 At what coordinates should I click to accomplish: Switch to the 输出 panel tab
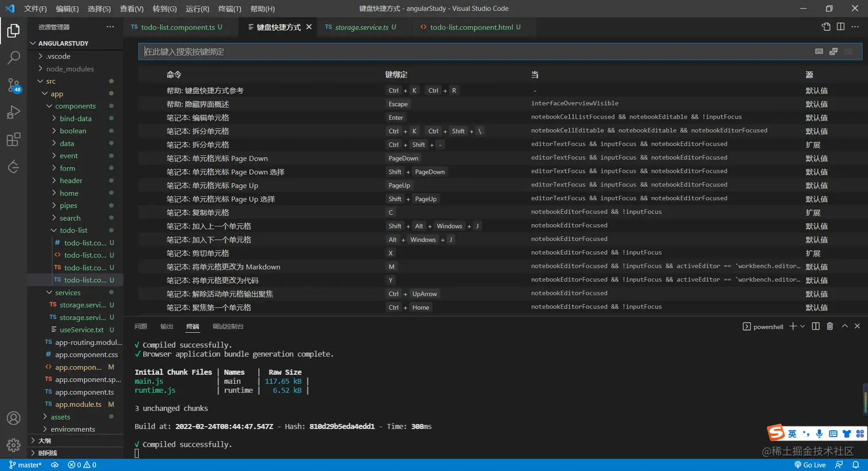point(166,326)
